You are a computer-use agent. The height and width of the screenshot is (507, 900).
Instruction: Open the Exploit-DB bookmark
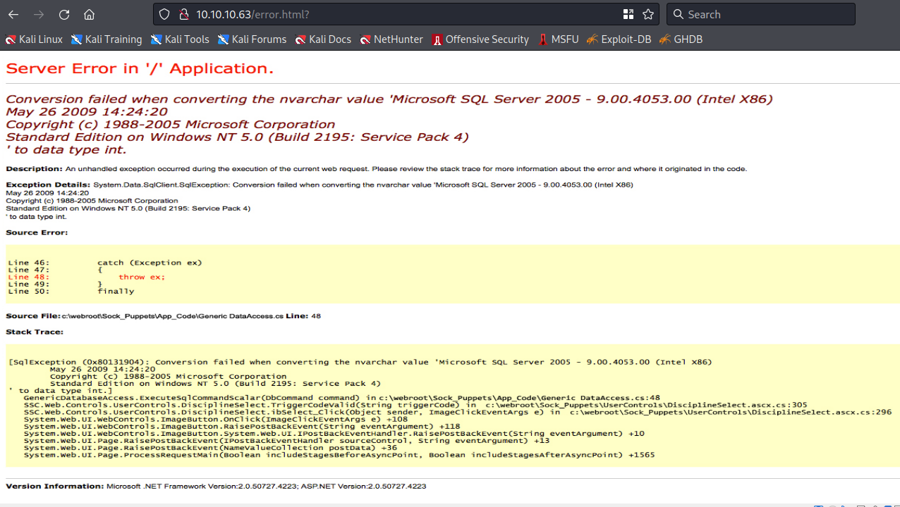[x=619, y=40]
